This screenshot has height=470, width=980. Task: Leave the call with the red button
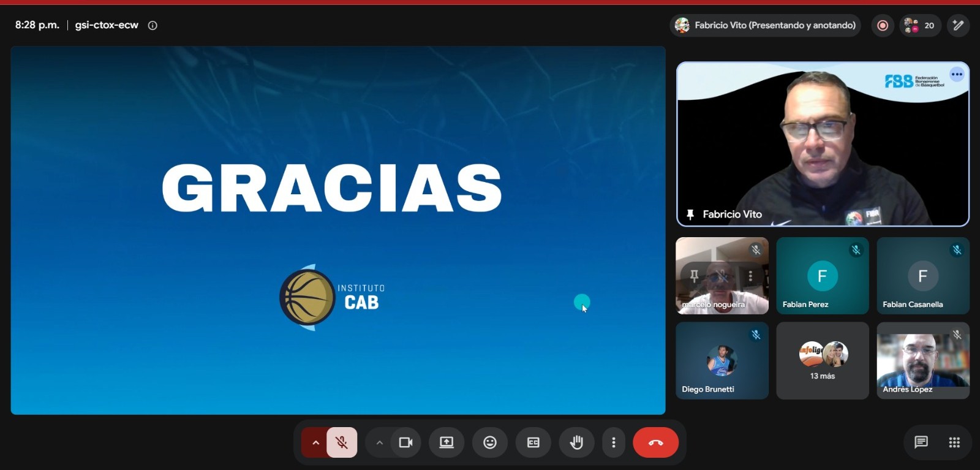click(x=655, y=442)
